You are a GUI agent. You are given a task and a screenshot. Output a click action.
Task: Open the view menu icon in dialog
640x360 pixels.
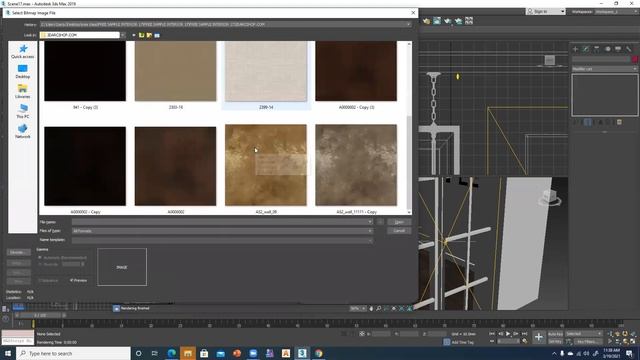click(x=157, y=35)
